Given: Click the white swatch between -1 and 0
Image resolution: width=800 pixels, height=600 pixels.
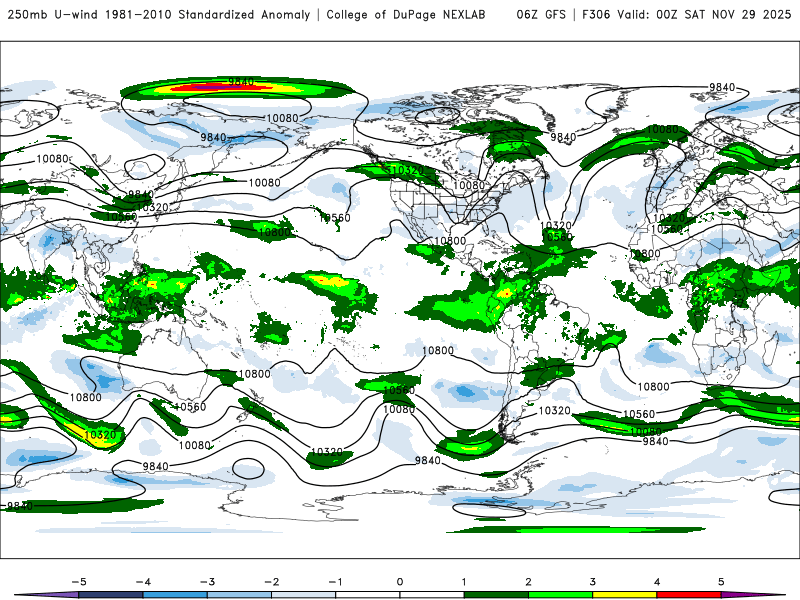Looking at the screenshot, I should pyautogui.click(x=368, y=595).
